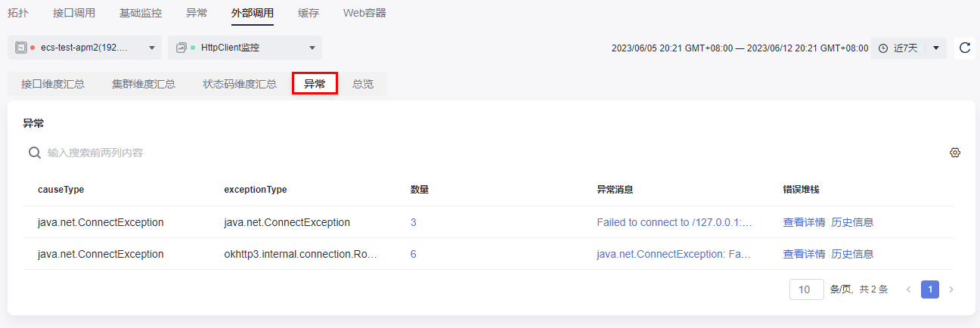
Task: Click the refresh icon
Action: [x=964, y=48]
